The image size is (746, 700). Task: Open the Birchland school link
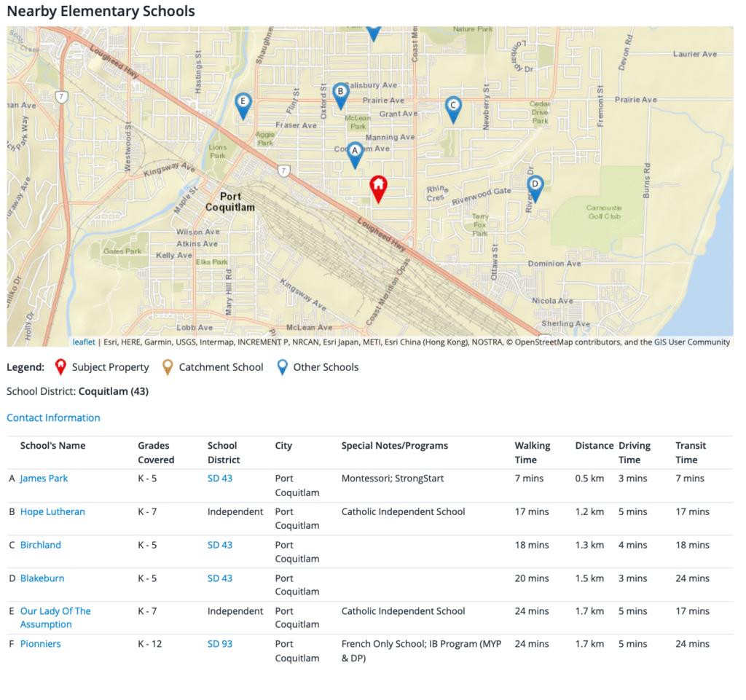pos(41,545)
